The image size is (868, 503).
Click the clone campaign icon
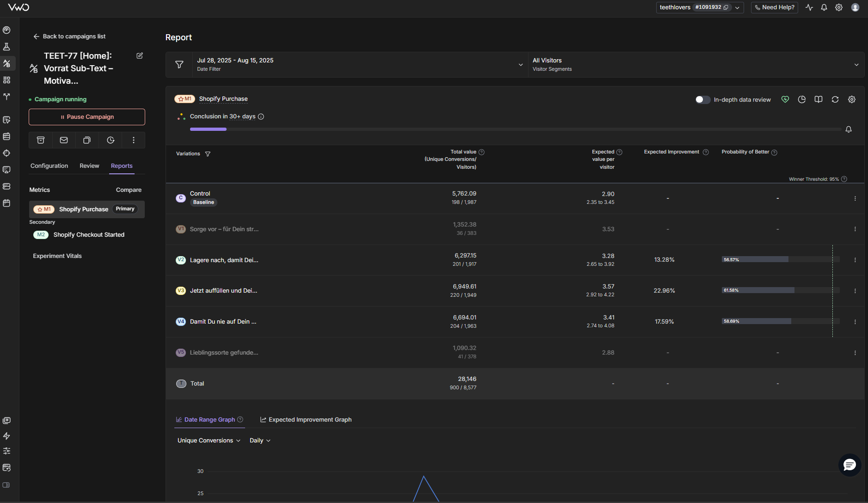coord(87,140)
